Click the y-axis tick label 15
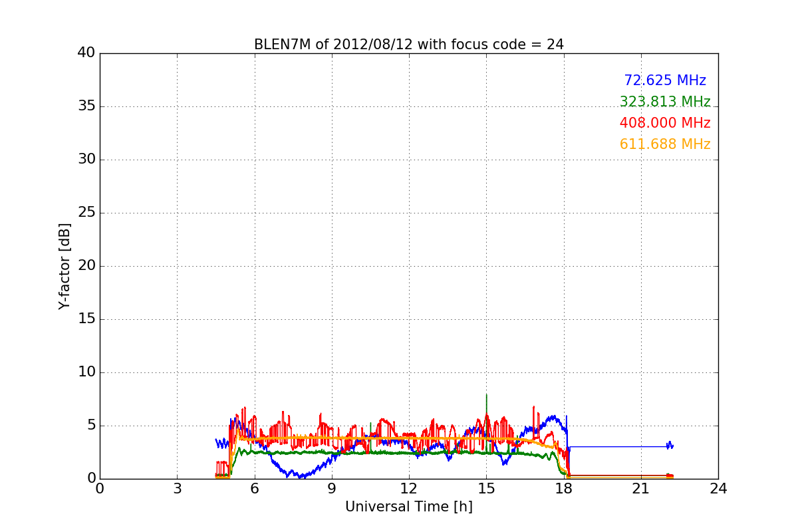798x532 pixels. [86, 319]
